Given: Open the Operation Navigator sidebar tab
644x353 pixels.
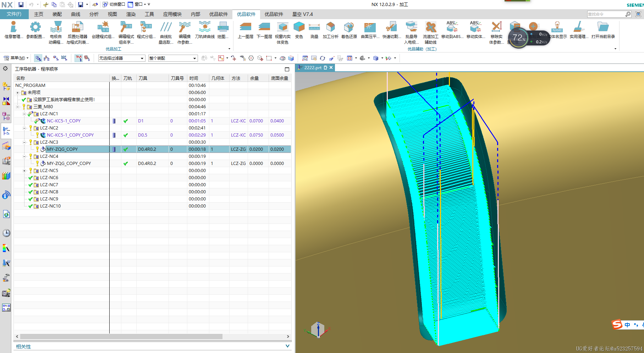Looking at the screenshot, I should (6, 131).
